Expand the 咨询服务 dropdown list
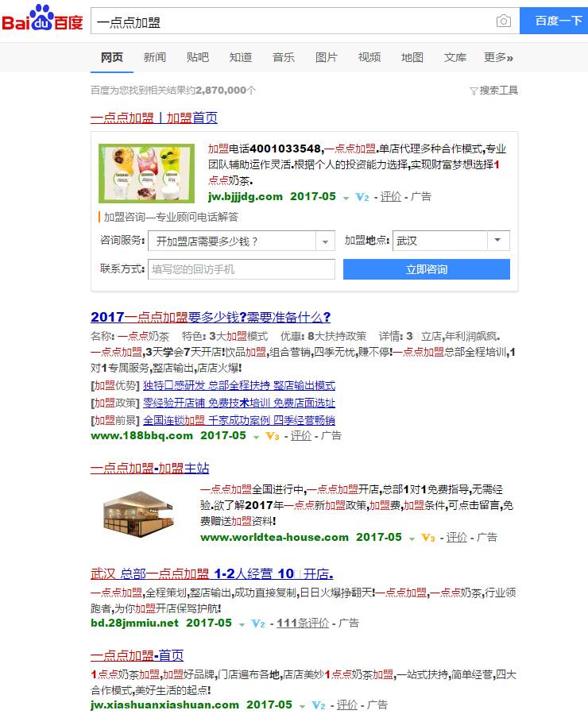 (325, 241)
